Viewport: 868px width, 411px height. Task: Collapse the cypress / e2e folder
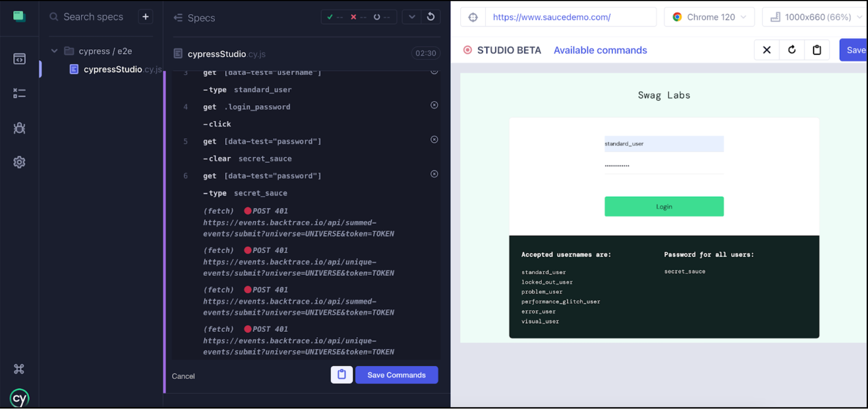click(x=54, y=51)
